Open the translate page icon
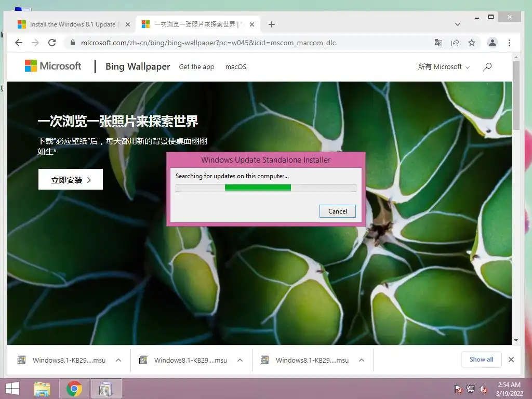This screenshot has height=399, width=532. (438, 43)
